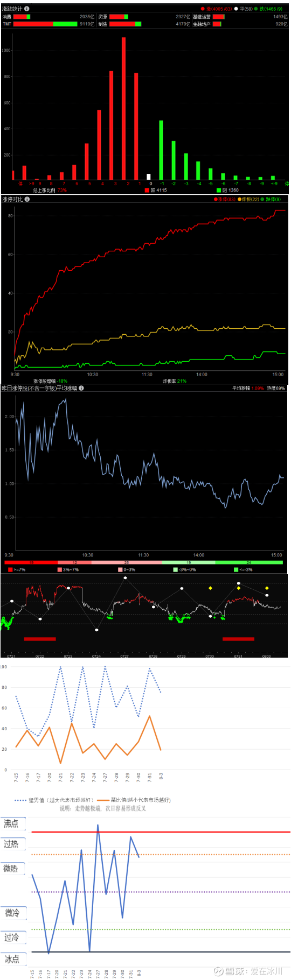Click the orange 炸板(22) legend marker
This screenshot has height=980, width=291.
click(240, 200)
